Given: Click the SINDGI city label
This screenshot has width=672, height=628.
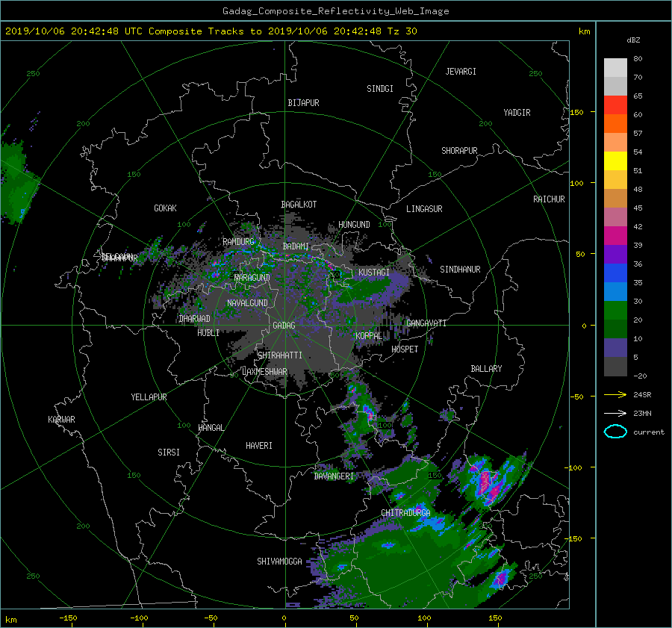Looking at the screenshot, I should click(380, 89).
